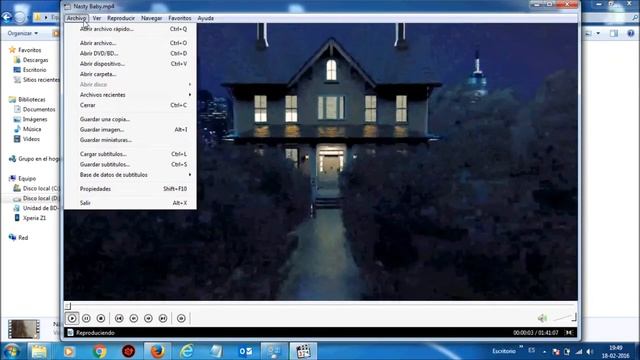Click the Play button in player controls
Image resolution: width=640 pixels, height=360 pixels.
tap(72, 318)
